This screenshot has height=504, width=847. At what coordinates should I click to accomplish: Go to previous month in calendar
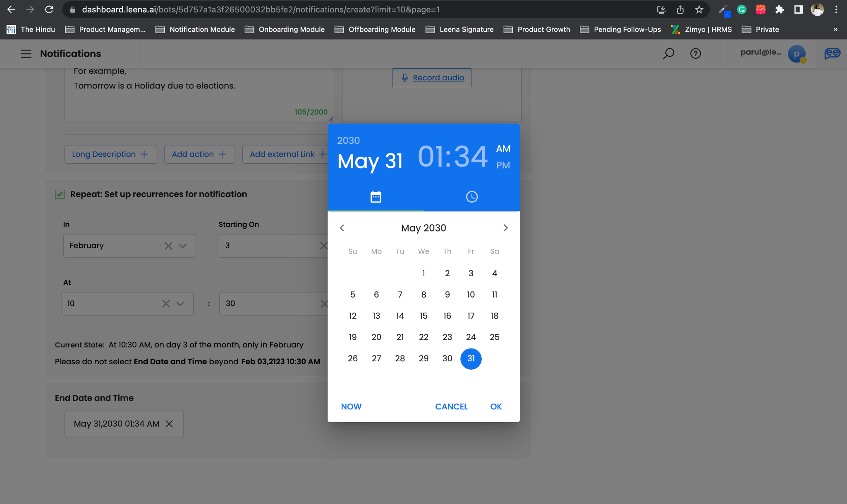[342, 228]
